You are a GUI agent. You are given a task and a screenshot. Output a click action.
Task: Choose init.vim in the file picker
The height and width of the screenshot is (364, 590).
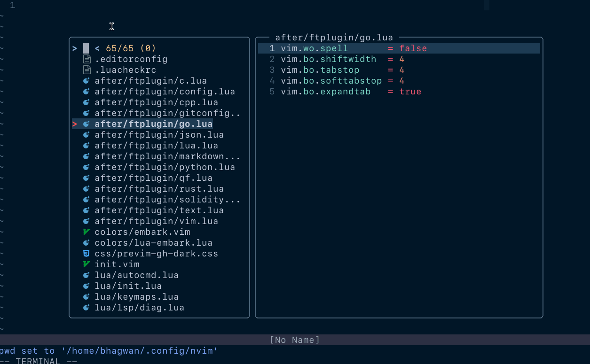117,264
